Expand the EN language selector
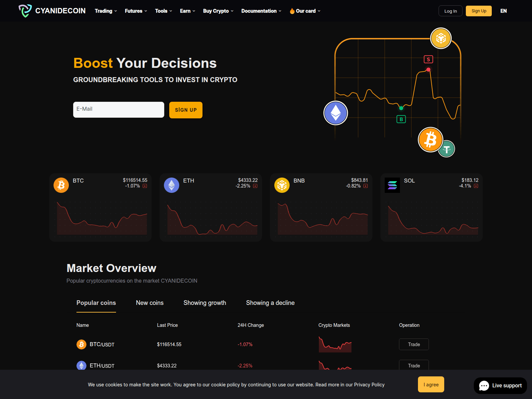Image resolution: width=532 pixels, height=399 pixels. point(503,11)
